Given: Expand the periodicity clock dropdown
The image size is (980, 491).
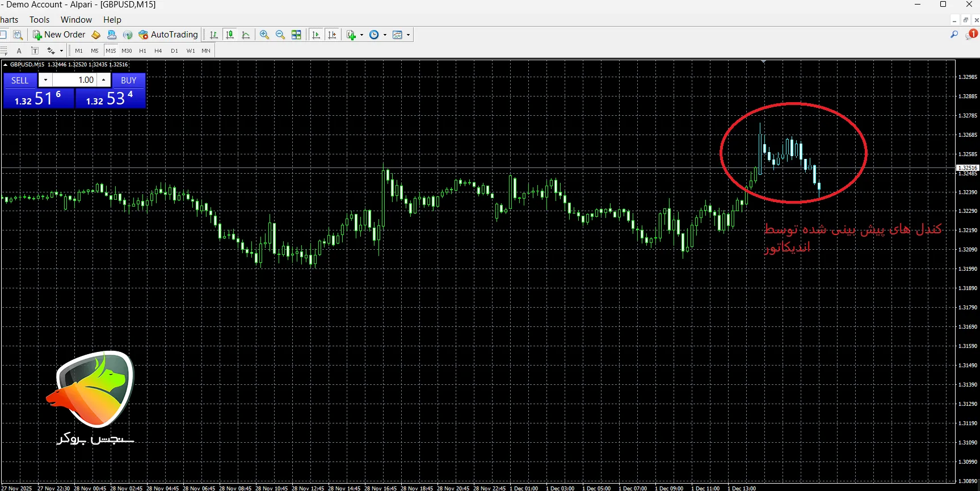Looking at the screenshot, I should [385, 35].
